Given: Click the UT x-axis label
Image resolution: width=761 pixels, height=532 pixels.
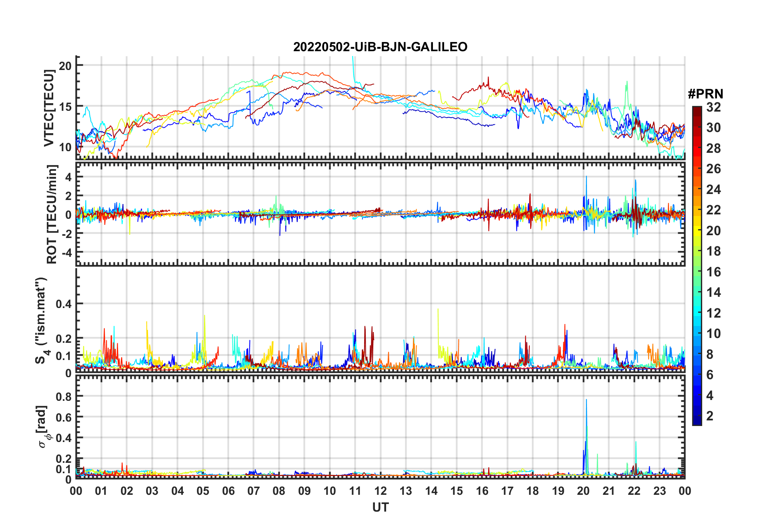Looking at the screenshot, I should (x=380, y=507).
